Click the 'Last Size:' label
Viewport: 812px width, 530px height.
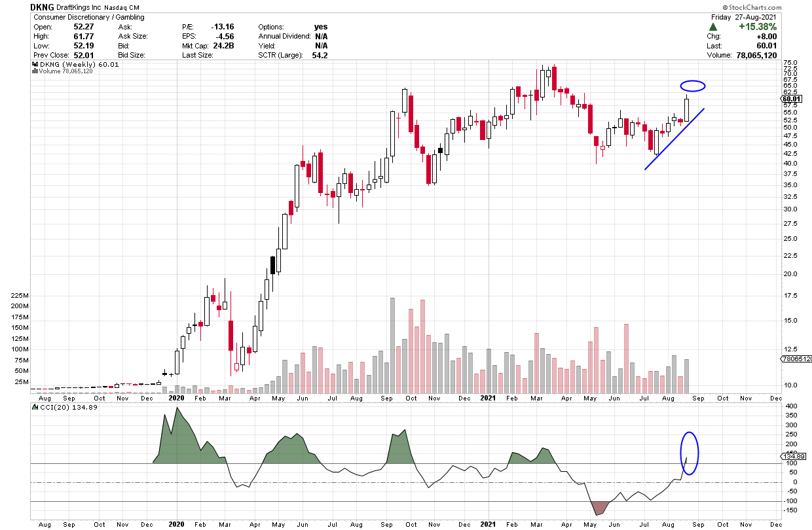(x=198, y=55)
